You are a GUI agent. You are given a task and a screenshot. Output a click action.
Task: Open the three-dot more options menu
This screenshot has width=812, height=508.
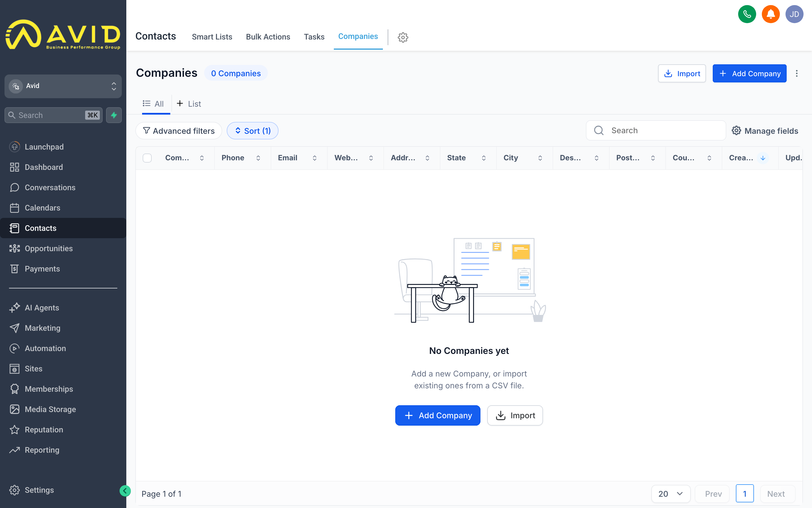(x=796, y=73)
